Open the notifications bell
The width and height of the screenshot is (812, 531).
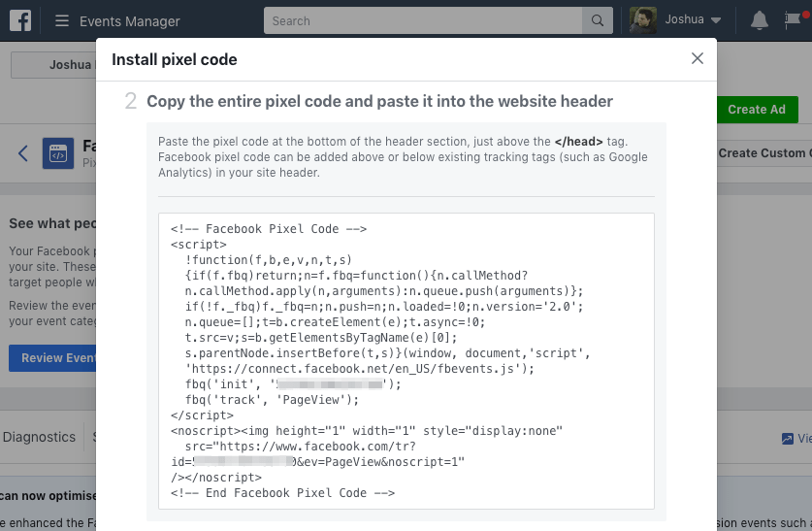tap(760, 20)
